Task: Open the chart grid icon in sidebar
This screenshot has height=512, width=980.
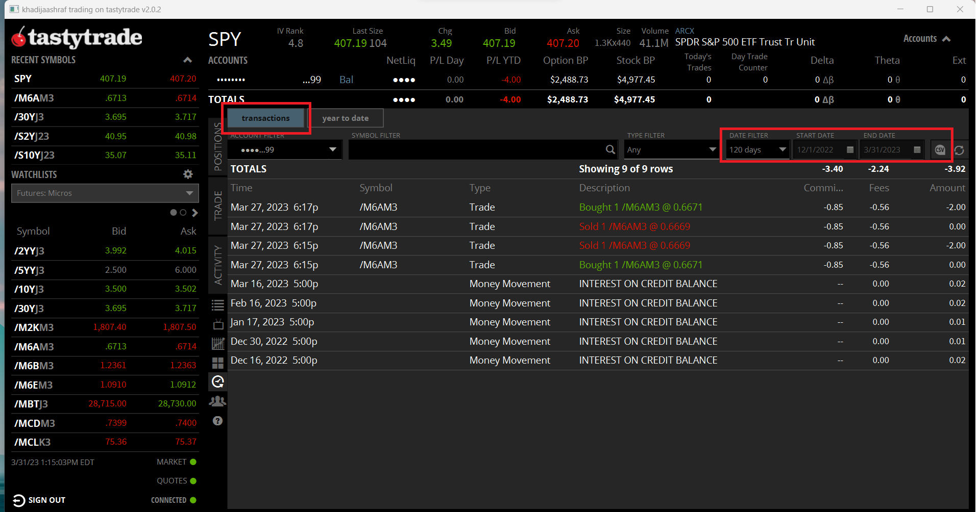Action: (x=218, y=344)
